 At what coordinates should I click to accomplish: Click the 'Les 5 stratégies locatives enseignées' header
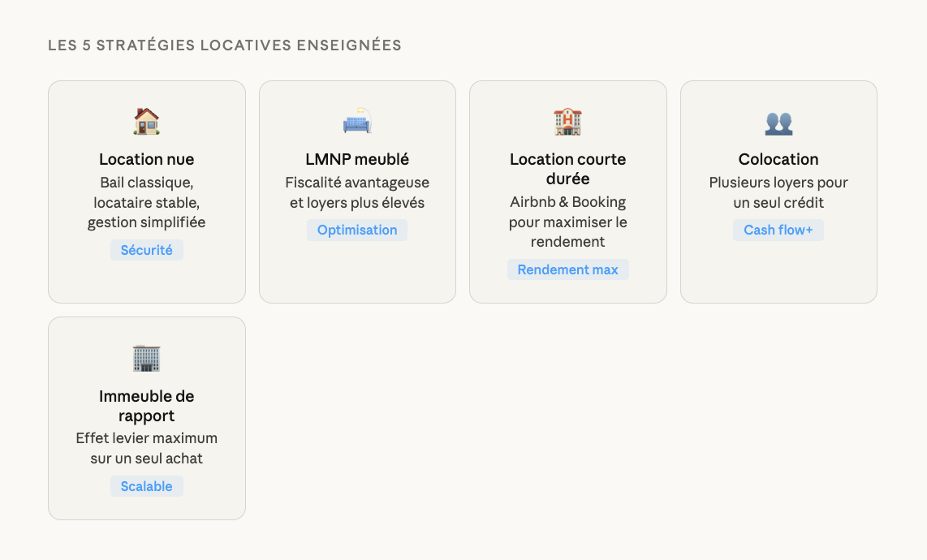(x=225, y=45)
